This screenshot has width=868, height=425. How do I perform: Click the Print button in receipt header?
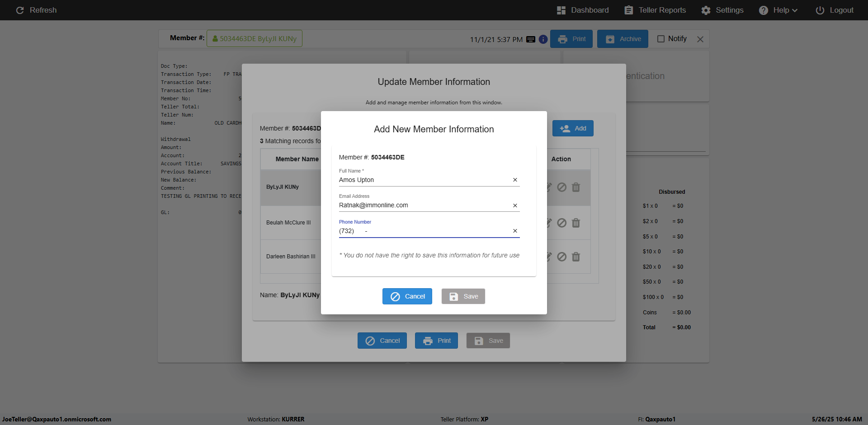click(571, 39)
